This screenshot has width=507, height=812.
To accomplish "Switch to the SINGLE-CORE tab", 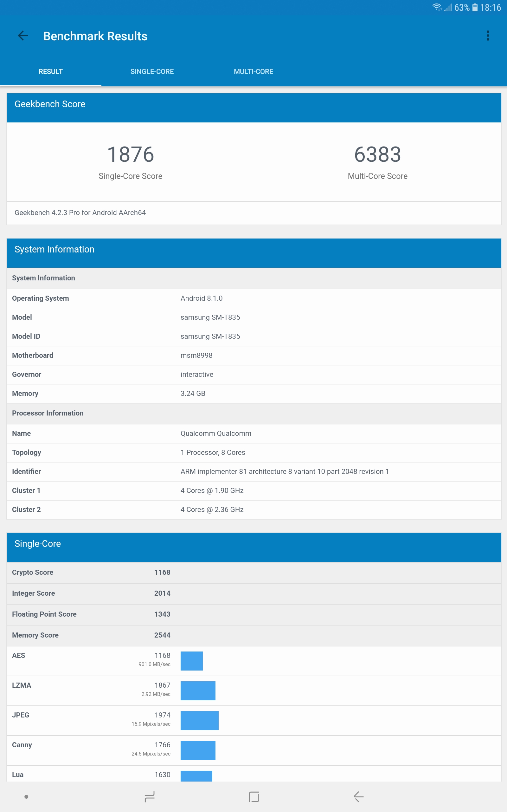I will click(x=152, y=71).
